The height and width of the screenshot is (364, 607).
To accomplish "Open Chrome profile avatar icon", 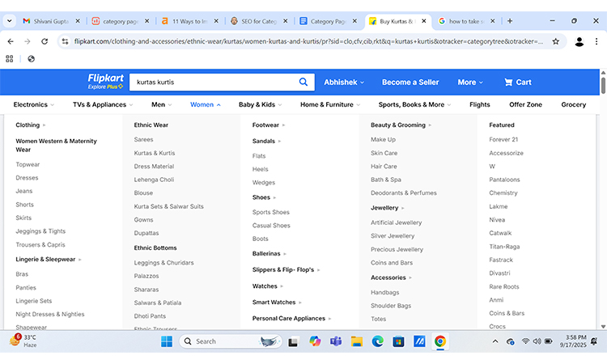I will click(579, 41).
